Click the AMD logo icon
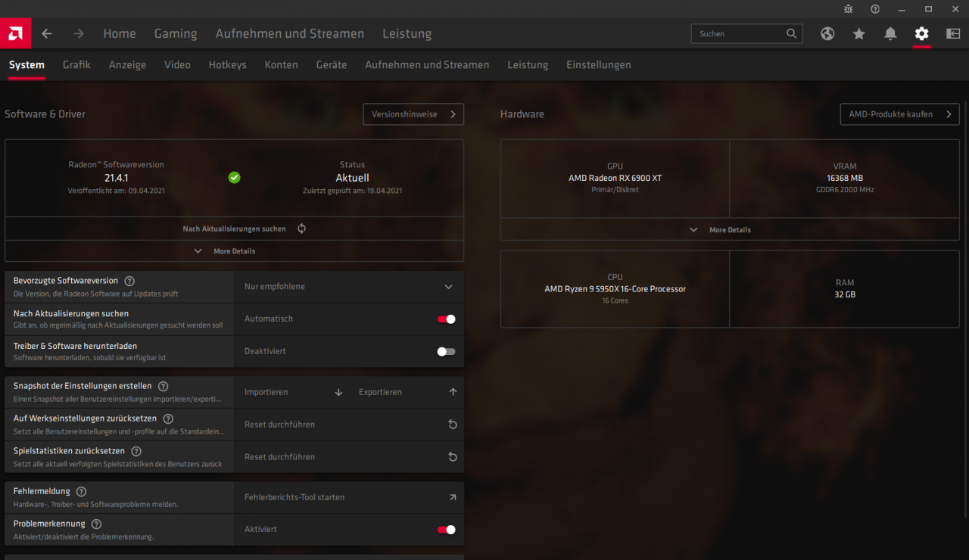This screenshot has height=560, width=969. [x=15, y=33]
